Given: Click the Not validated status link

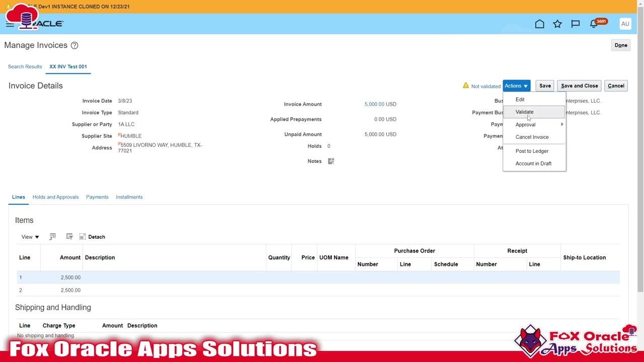Looking at the screenshot, I should click(x=486, y=86).
